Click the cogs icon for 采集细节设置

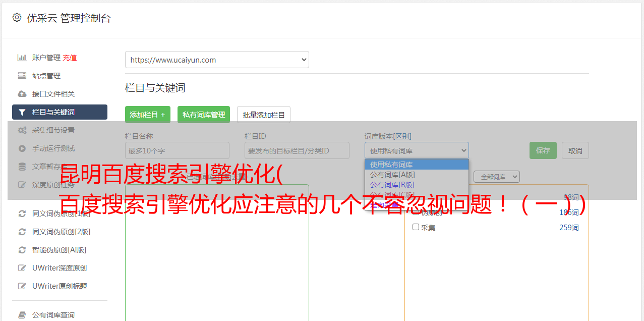[22, 130]
